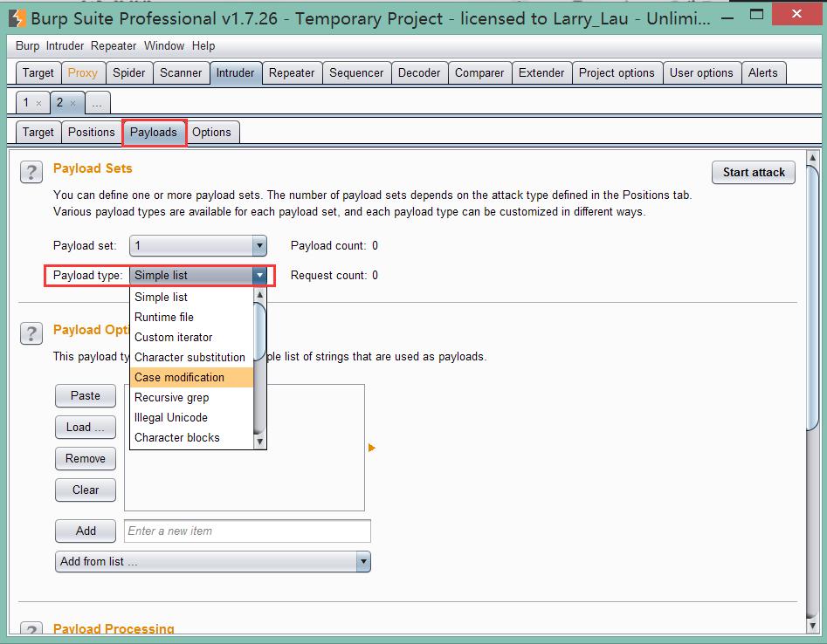
Task: Click the Remove button
Action: coord(86,458)
